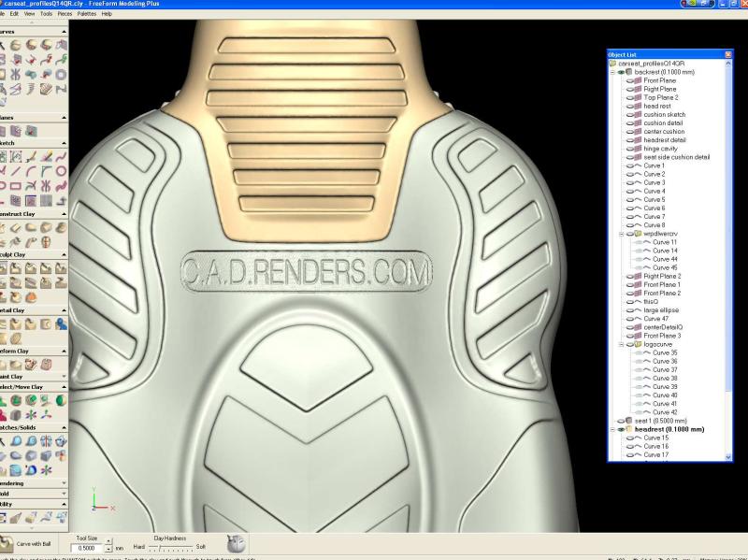
Task: Open the Tools menu
Action: (46, 14)
